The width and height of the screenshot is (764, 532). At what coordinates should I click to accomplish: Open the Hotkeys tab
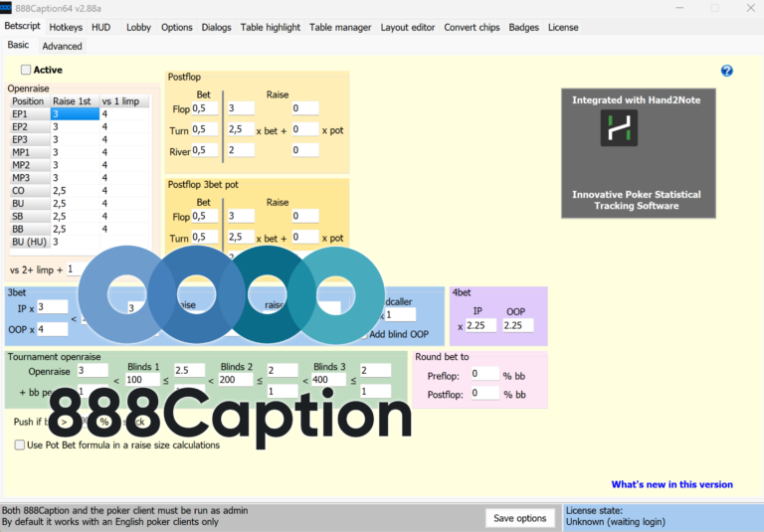[66, 27]
